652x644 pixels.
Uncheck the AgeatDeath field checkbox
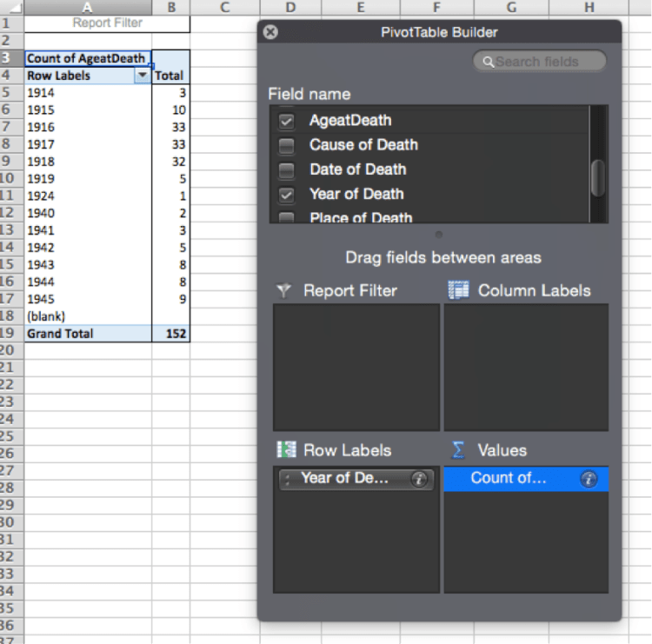coord(286,121)
